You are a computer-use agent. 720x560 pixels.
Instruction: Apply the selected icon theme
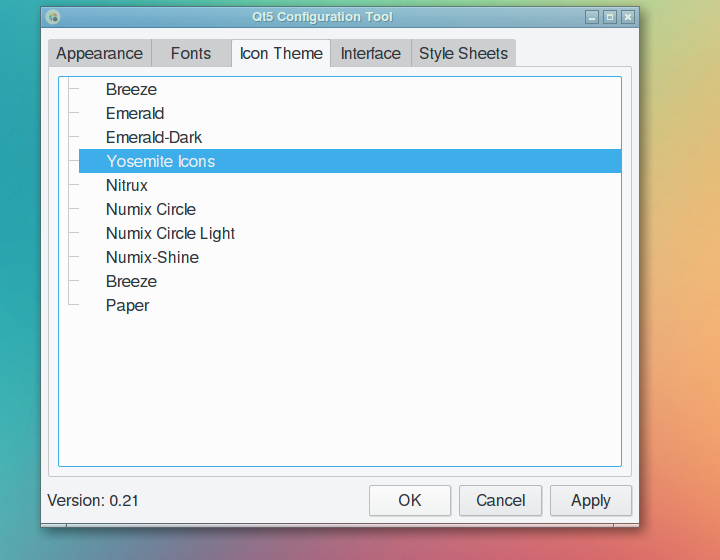tap(591, 500)
